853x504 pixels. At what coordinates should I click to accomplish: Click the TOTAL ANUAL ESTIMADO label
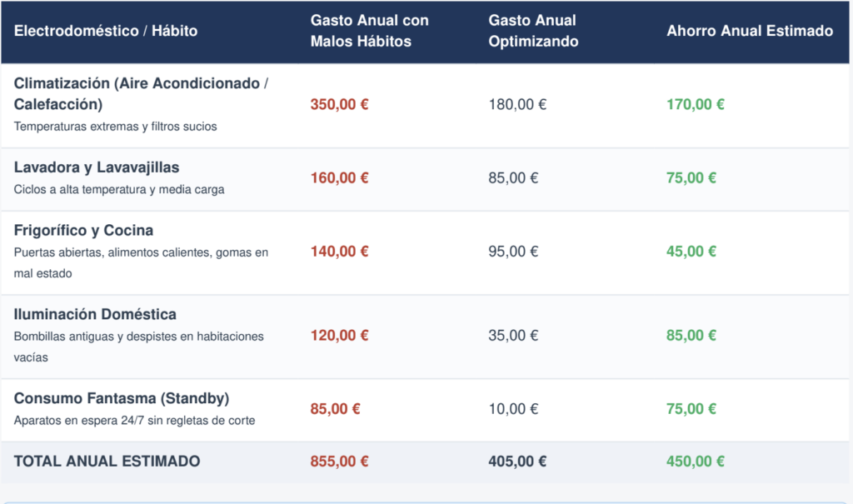pyautogui.click(x=107, y=461)
